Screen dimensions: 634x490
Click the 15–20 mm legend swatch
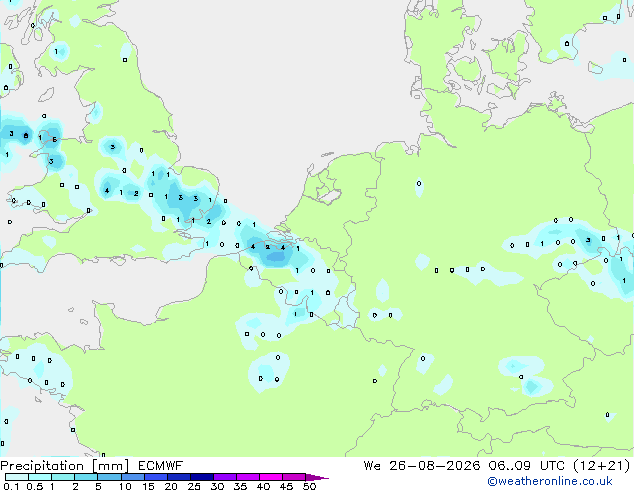click(x=155, y=477)
